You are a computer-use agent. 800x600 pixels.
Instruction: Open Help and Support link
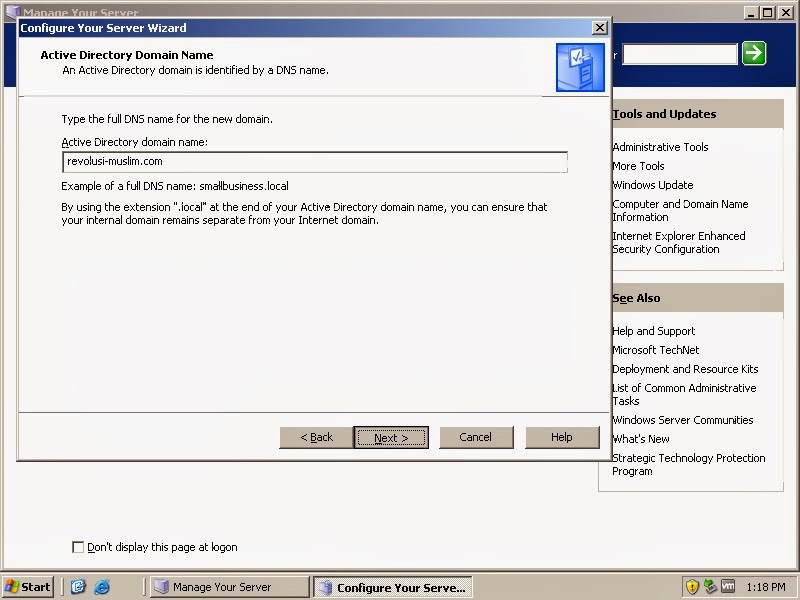pos(654,331)
